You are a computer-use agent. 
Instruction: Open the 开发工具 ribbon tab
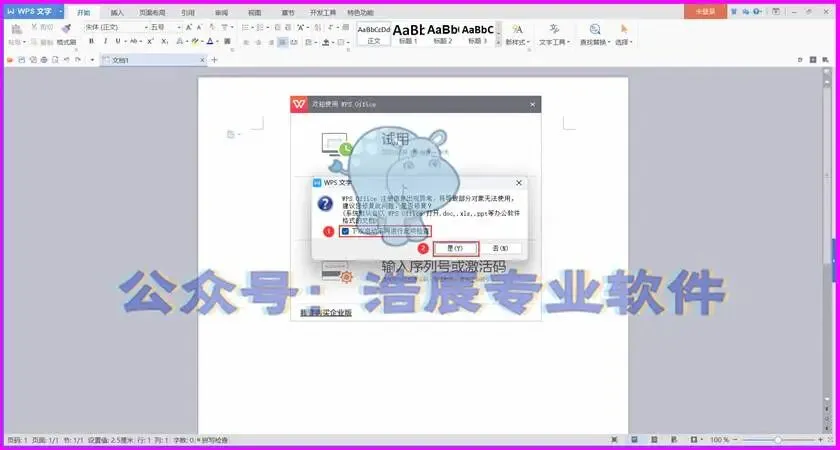click(x=323, y=12)
